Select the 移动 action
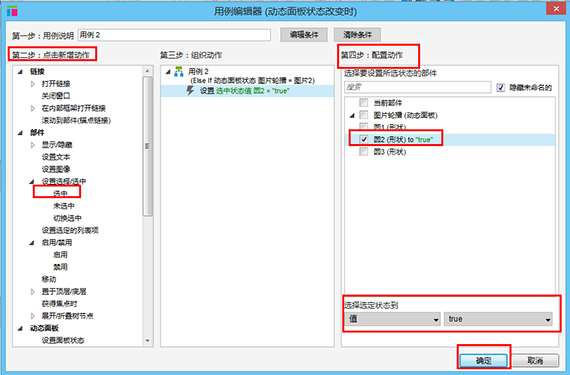 tap(49, 279)
